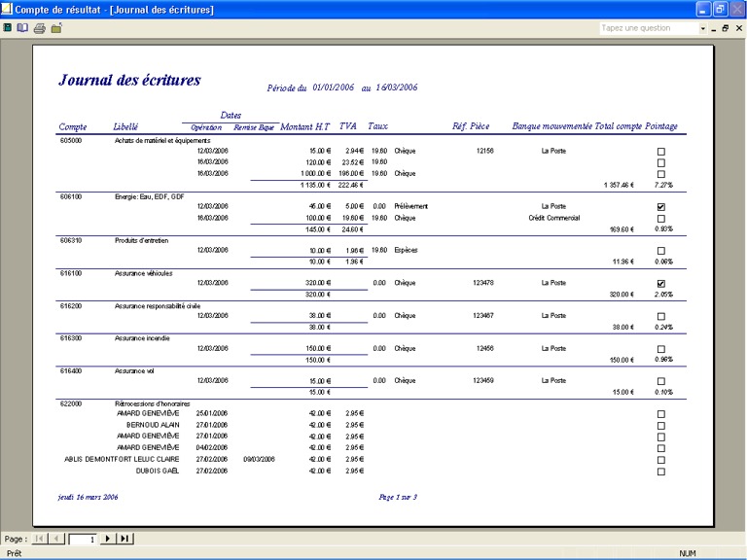Check pointage box for Espèces entry
Screen dimensions: 747x560
[661, 251]
